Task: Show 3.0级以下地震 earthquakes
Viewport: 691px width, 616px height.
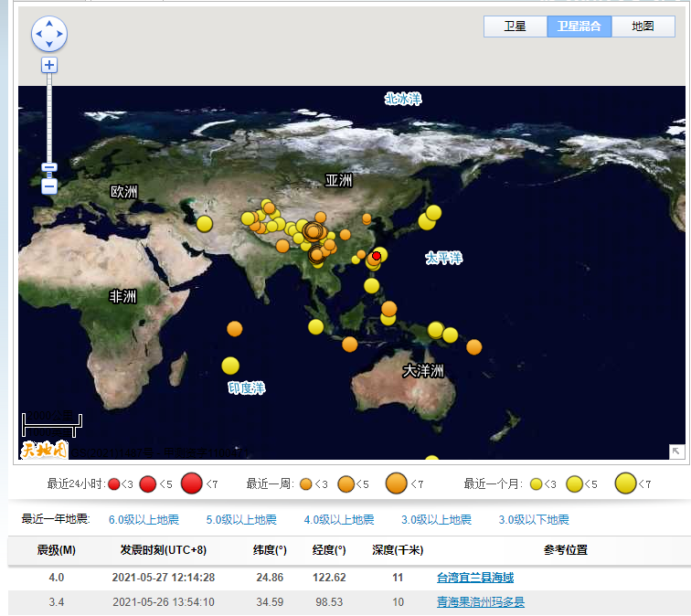Action: click(x=534, y=520)
